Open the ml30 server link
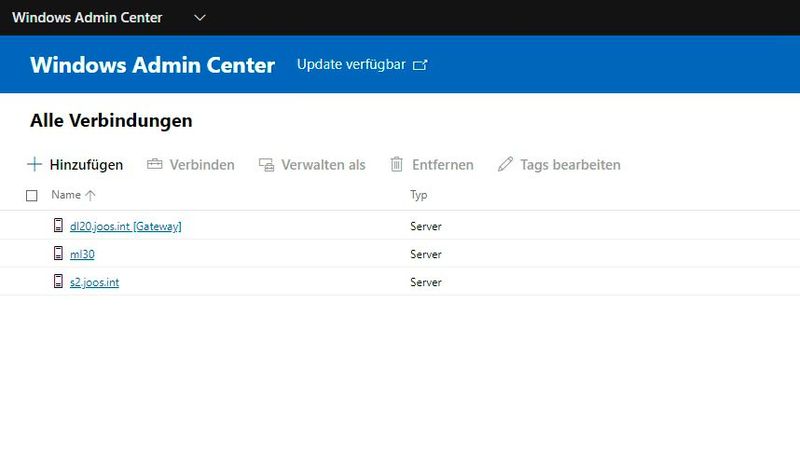The image size is (800, 453). pyautogui.click(x=82, y=254)
